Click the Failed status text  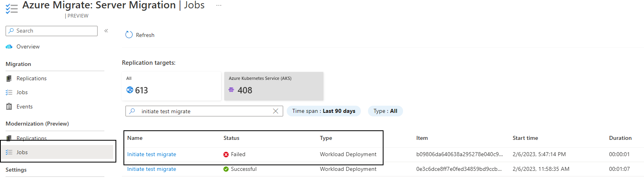[238, 154]
